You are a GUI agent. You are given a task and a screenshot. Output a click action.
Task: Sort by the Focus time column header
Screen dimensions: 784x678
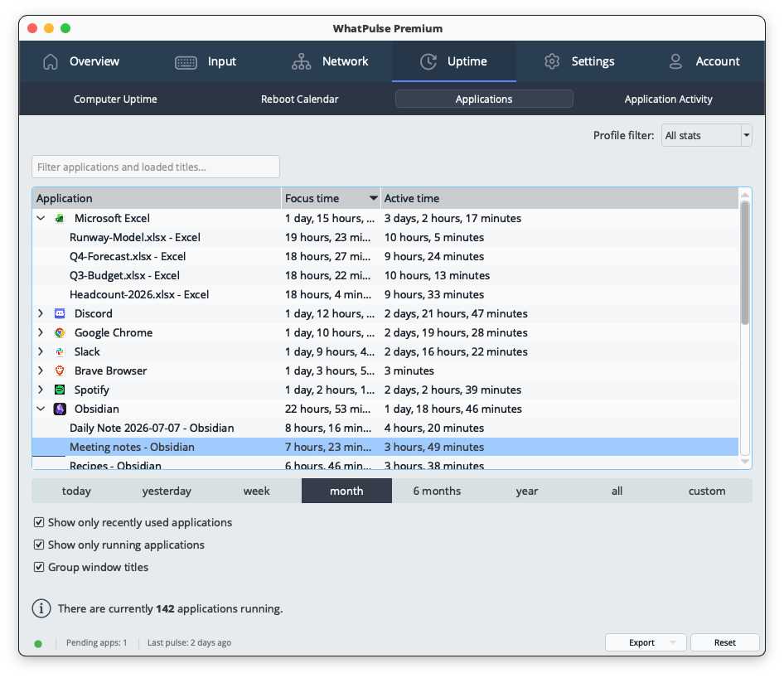[331, 198]
